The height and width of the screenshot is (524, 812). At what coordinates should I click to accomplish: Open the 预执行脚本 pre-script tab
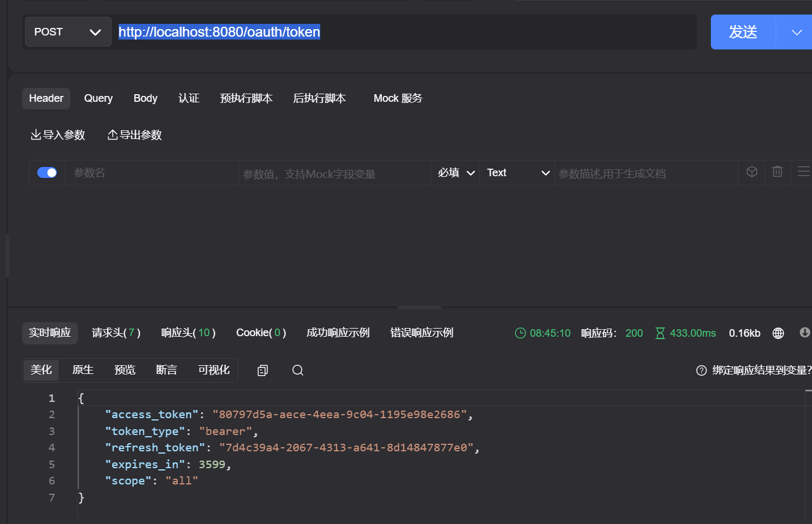246,98
